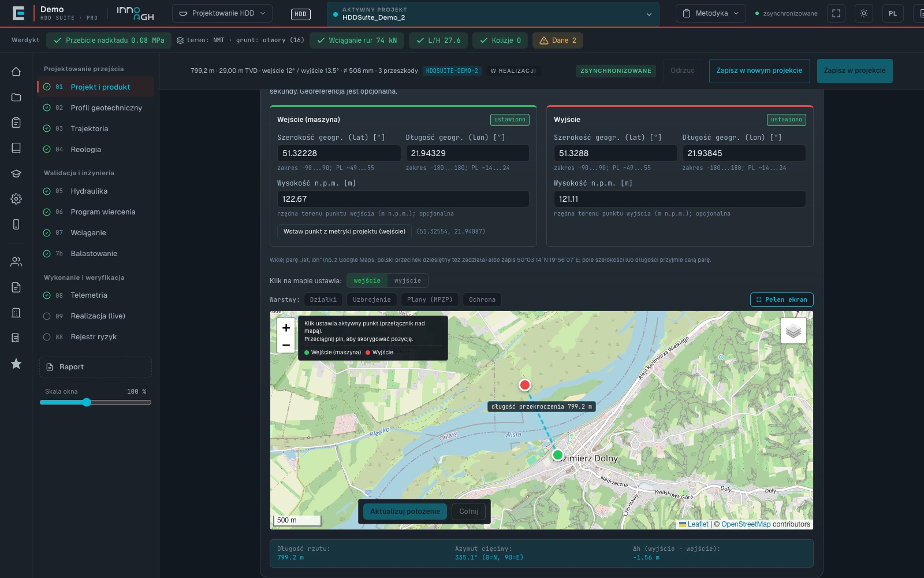Viewport: 924px width, 578px height.
Task: Open step 01 Projekt i produkt
Action: click(96, 87)
